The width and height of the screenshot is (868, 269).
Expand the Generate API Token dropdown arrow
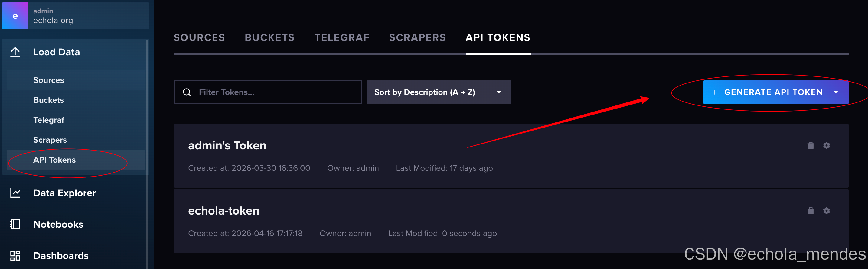point(836,92)
